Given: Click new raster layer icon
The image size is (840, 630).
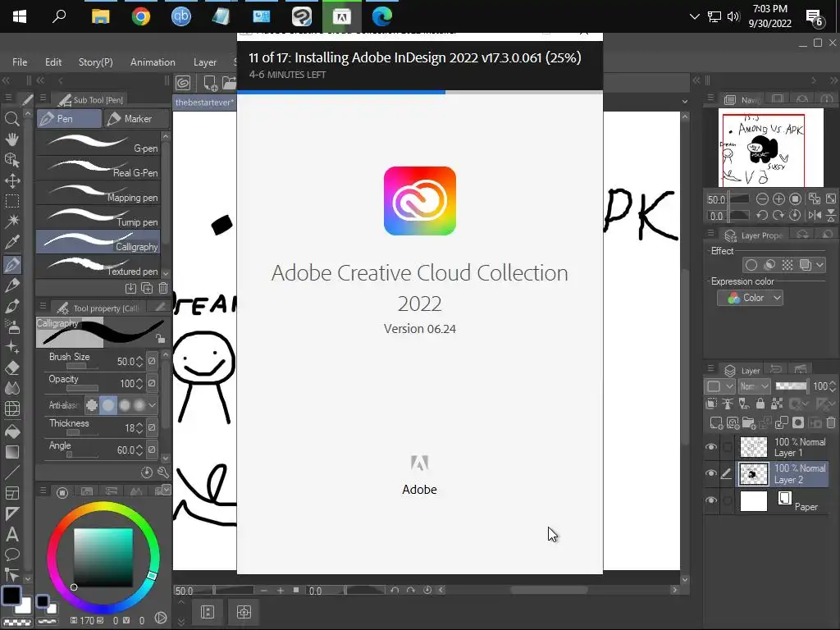Looking at the screenshot, I should click(715, 423).
